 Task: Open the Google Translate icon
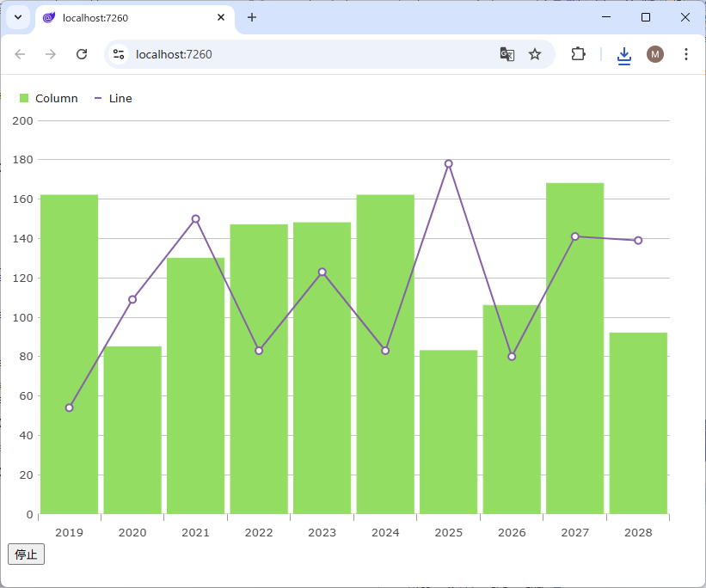(507, 54)
